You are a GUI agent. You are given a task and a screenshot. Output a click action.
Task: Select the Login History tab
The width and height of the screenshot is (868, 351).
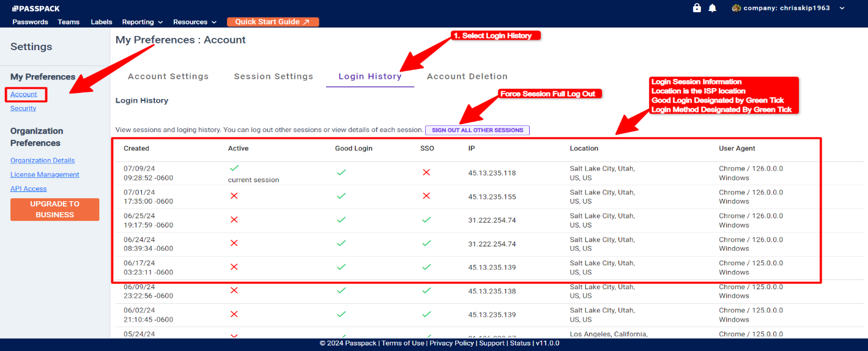coord(370,76)
